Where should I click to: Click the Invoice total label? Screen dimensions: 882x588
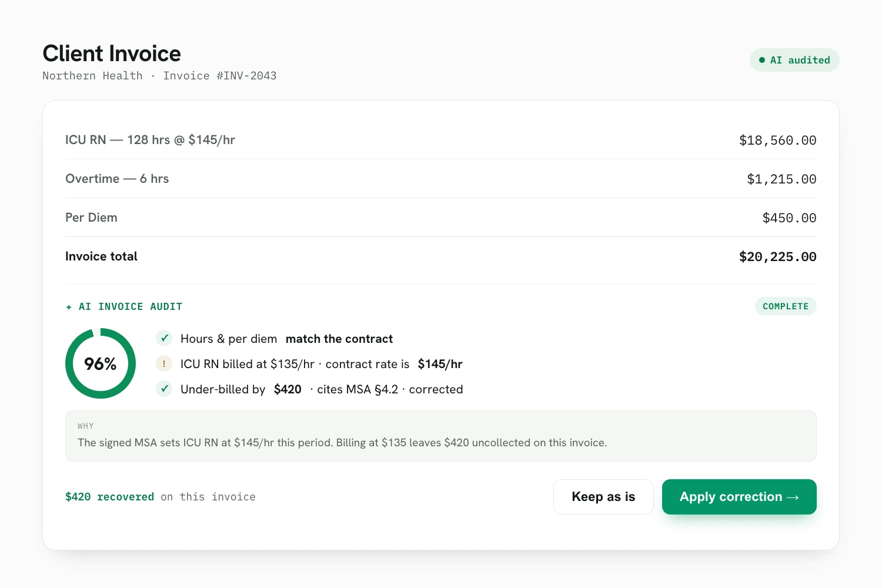tap(101, 256)
